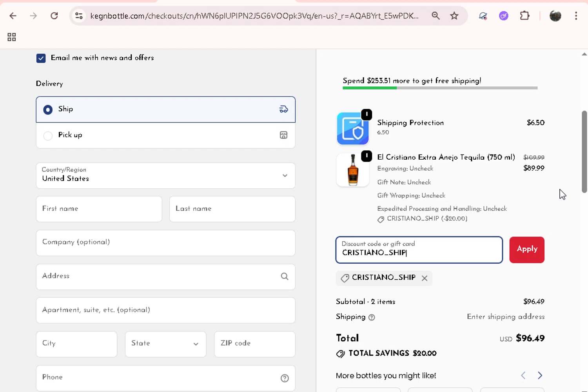This screenshot has width=588, height=392.
Task: Click the store icon in Pick up row
Action: [x=283, y=135]
